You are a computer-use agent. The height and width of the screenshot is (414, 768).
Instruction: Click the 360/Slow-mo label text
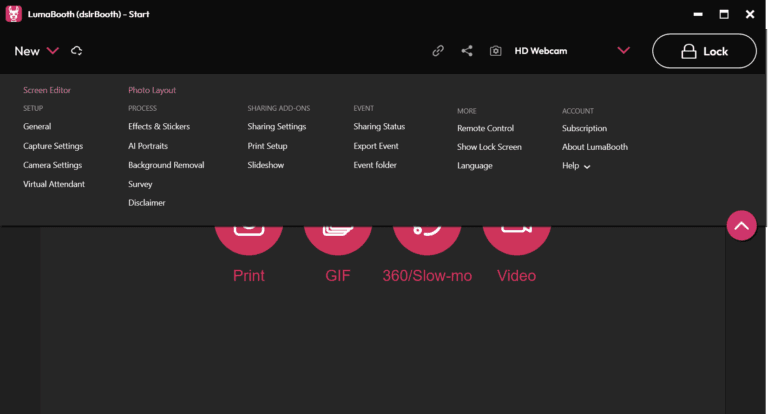click(427, 276)
